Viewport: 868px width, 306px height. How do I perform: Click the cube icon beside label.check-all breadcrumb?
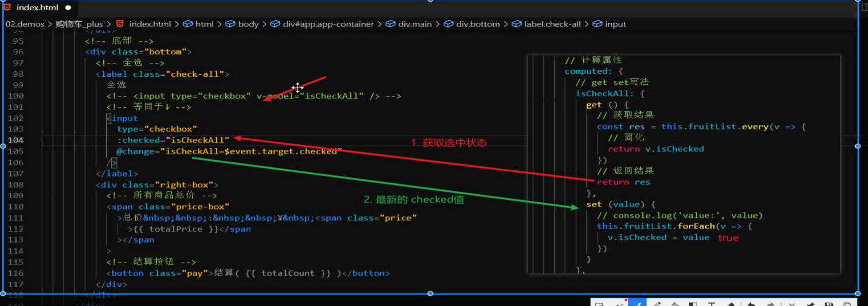pyautogui.click(x=516, y=24)
